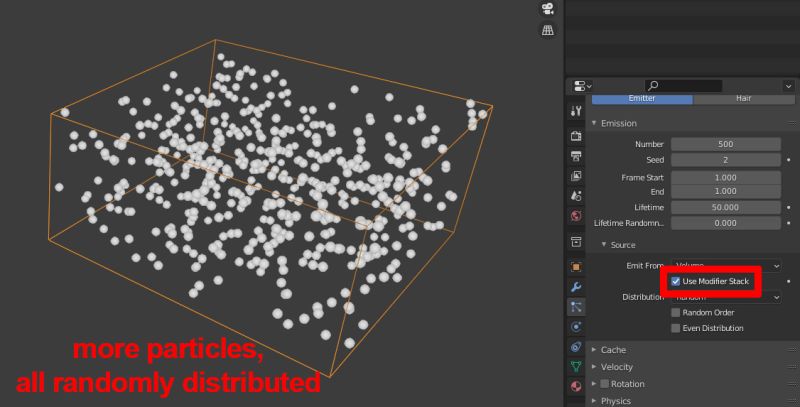
Task: Uncheck Use Modifier Stack
Action: pyautogui.click(x=676, y=282)
